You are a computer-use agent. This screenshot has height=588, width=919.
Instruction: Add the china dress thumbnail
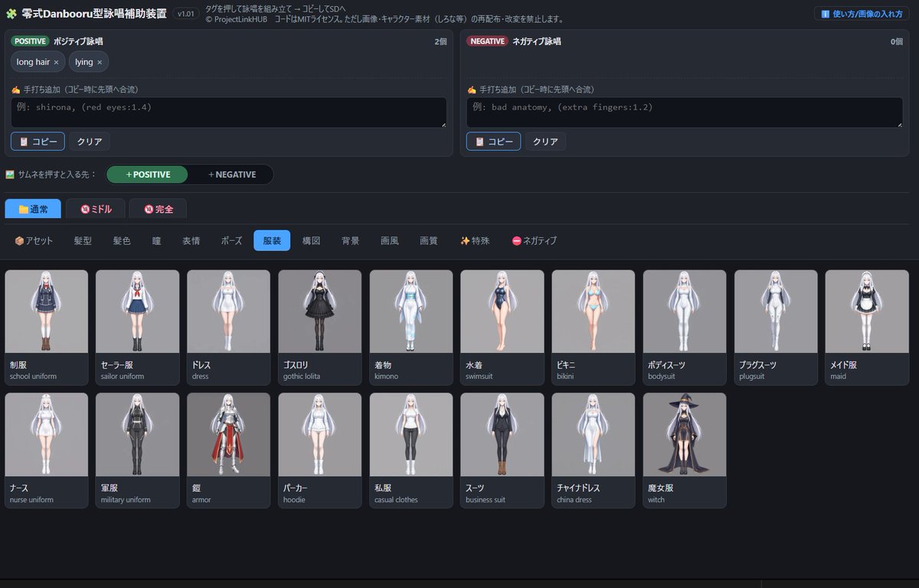tap(594, 450)
